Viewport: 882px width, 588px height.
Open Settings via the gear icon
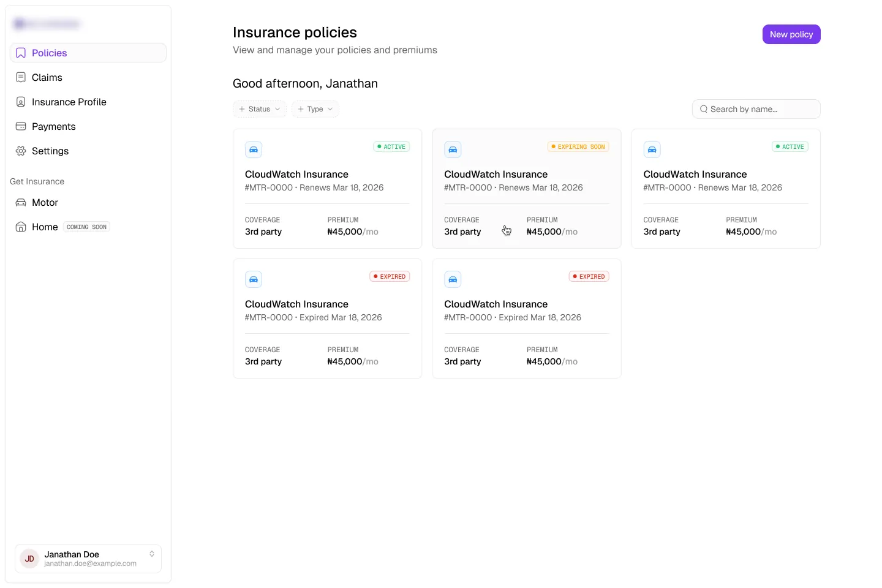coord(21,151)
